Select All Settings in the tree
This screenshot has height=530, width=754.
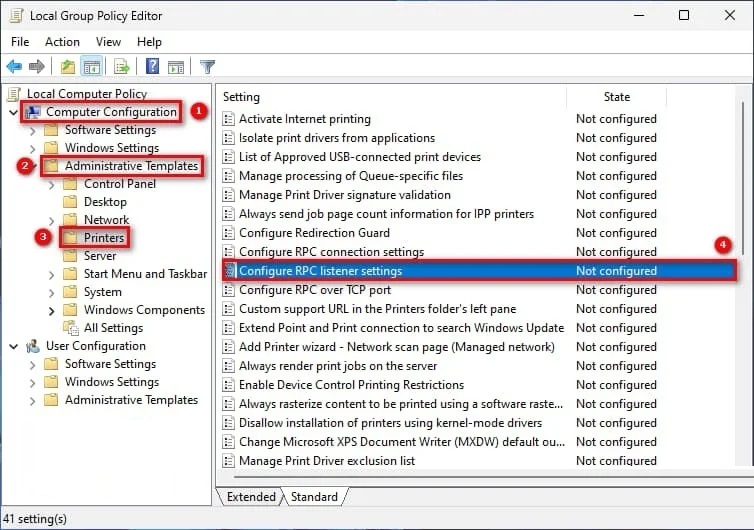pyautogui.click(x=113, y=328)
